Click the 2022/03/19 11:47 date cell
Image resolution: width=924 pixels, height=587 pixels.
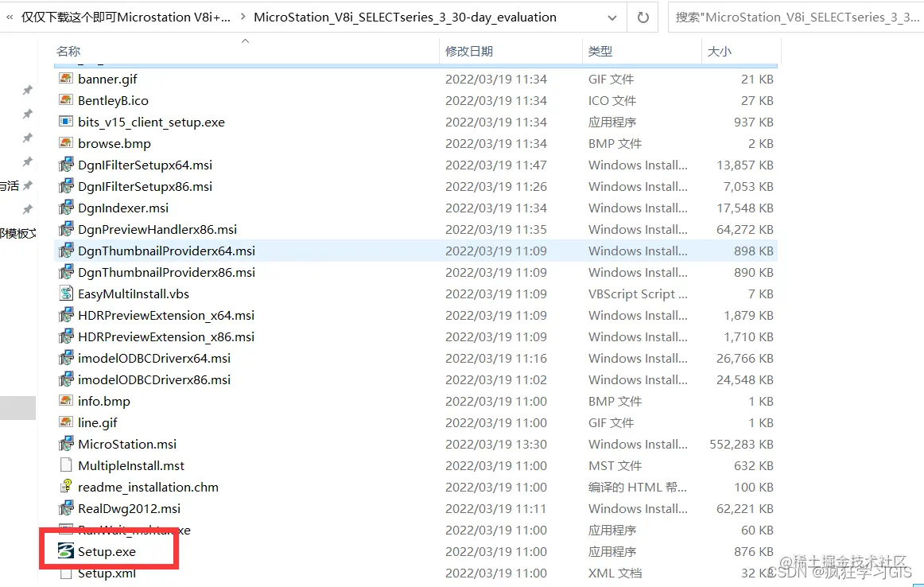coord(496,165)
